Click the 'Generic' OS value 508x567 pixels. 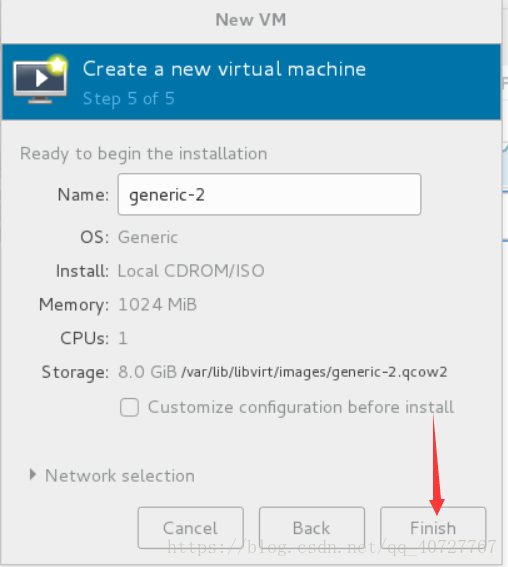click(x=148, y=238)
